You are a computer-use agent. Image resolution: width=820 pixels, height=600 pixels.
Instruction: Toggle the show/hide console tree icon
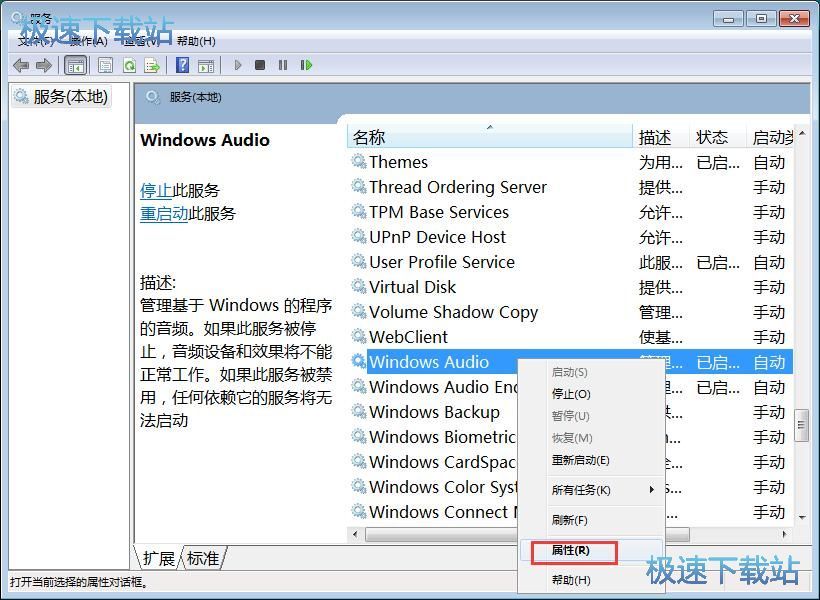click(x=75, y=65)
